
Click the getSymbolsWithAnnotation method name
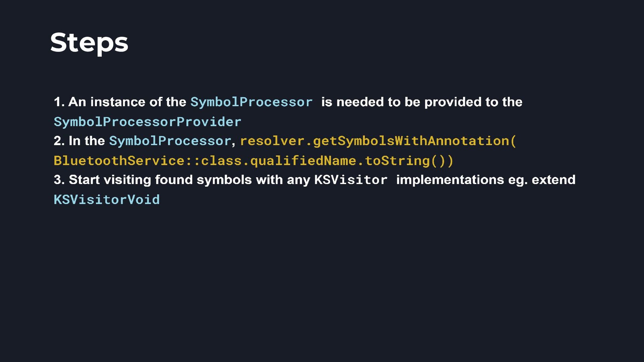click(x=411, y=141)
